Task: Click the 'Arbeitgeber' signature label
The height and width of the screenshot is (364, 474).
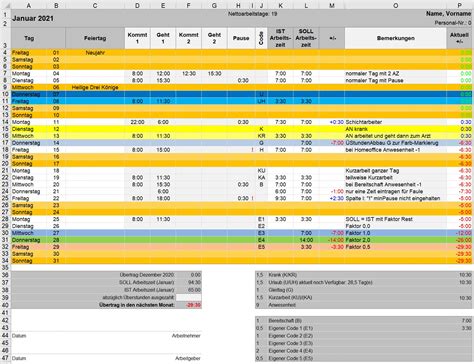Action: pos(188,358)
